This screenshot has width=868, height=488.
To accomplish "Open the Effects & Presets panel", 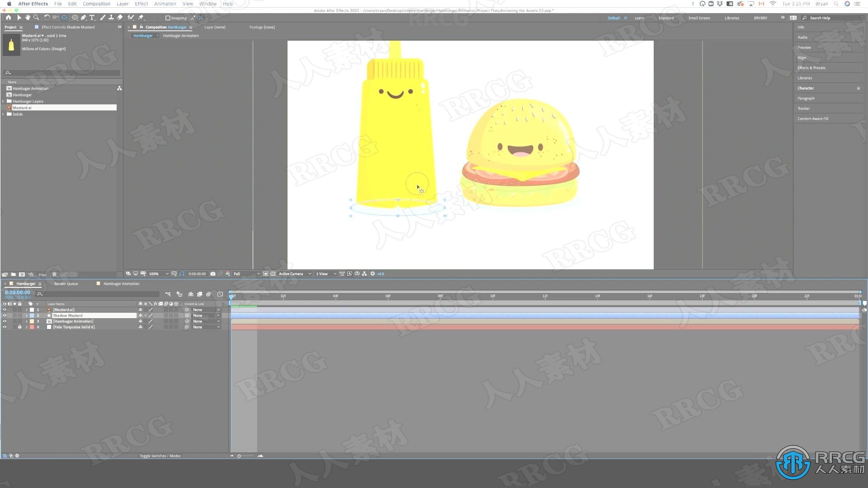I will (x=811, y=68).
